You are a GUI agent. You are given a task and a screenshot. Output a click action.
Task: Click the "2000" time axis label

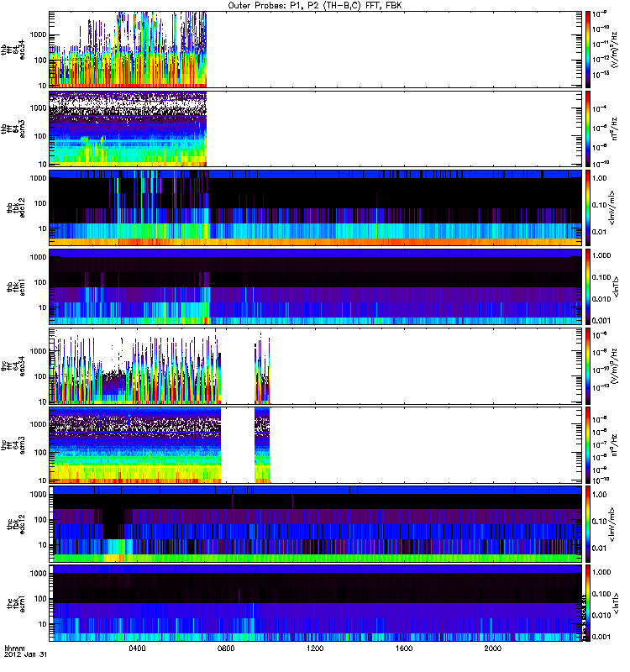pos(493,648)
